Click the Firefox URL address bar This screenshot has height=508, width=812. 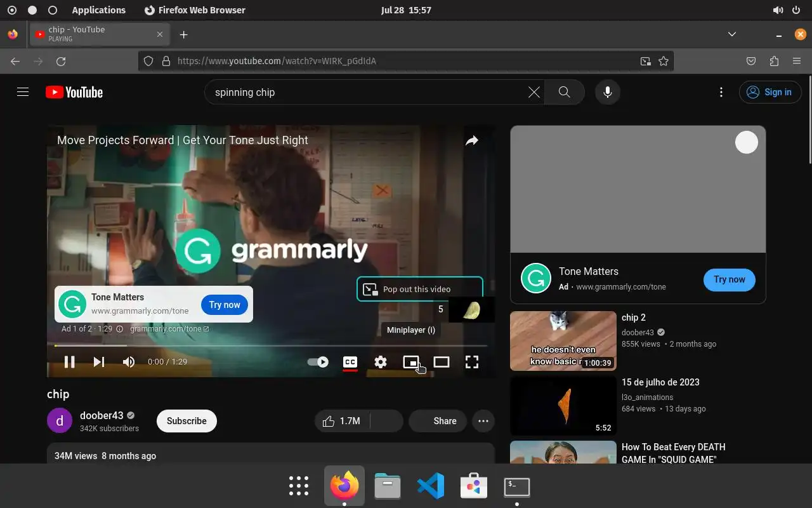(x=406, y=61)
